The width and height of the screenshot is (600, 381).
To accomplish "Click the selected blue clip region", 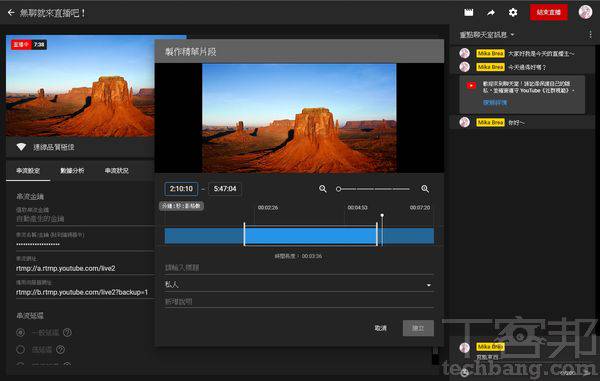I will pos(310,236).
